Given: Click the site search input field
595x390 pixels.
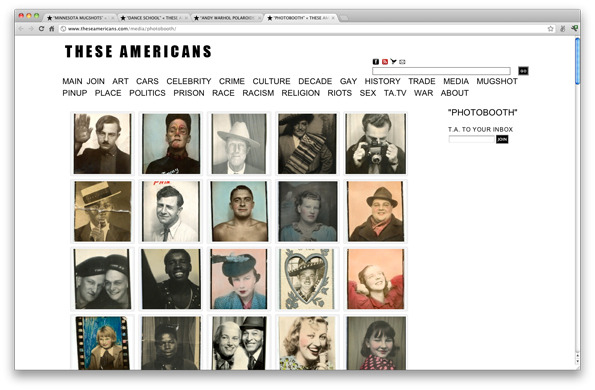Looking at the screenshot, I should coord(441,71).
